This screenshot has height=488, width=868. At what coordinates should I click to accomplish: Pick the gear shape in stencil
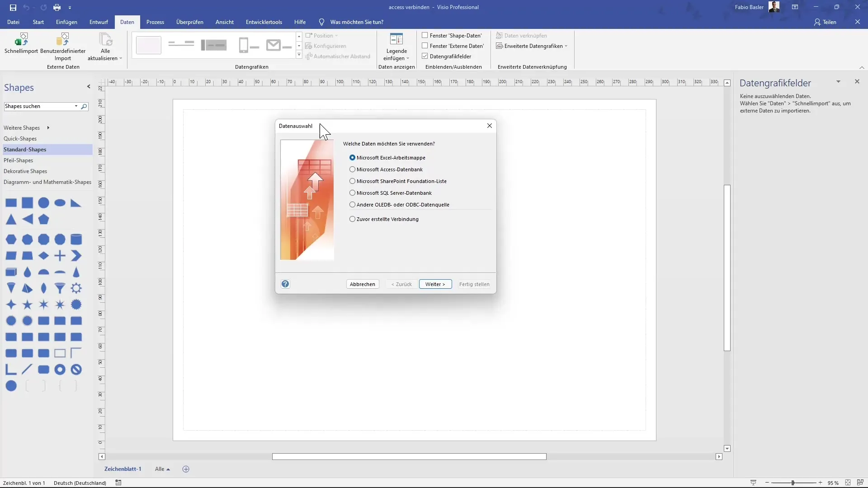tap(76, 288)
